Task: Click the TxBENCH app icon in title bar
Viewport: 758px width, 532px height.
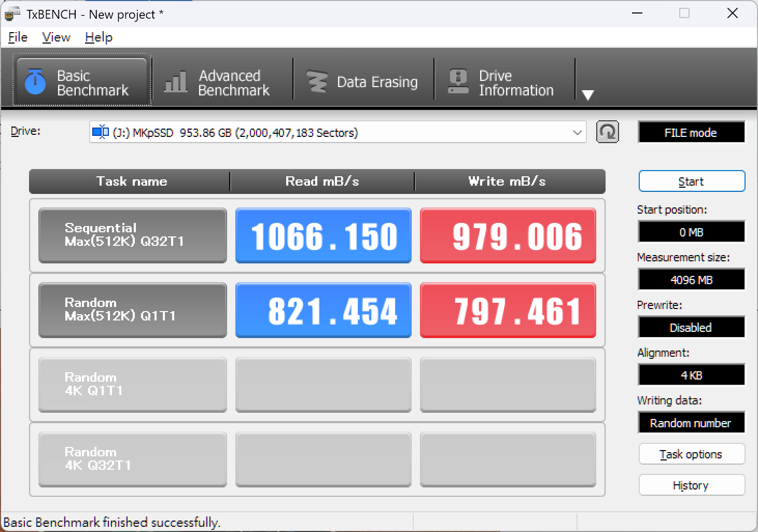Action: pyautogui.click(x=12, y=14)
